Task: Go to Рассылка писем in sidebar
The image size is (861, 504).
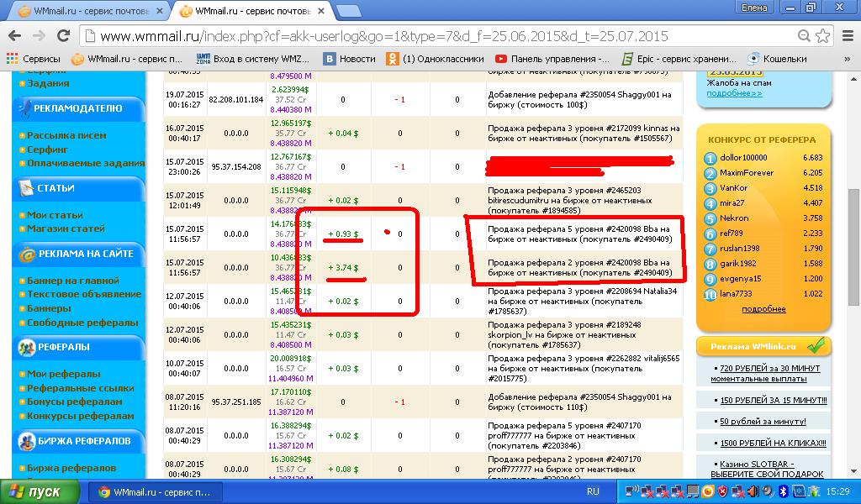Action: tap(66, 135)
